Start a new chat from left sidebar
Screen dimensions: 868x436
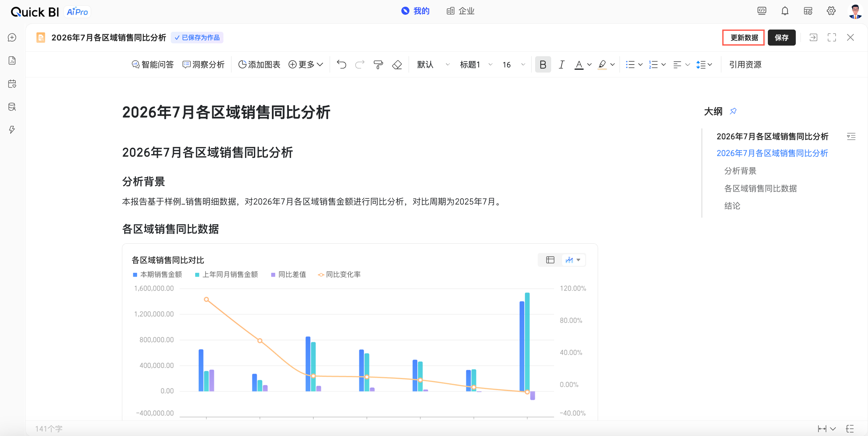click(12, 37)
